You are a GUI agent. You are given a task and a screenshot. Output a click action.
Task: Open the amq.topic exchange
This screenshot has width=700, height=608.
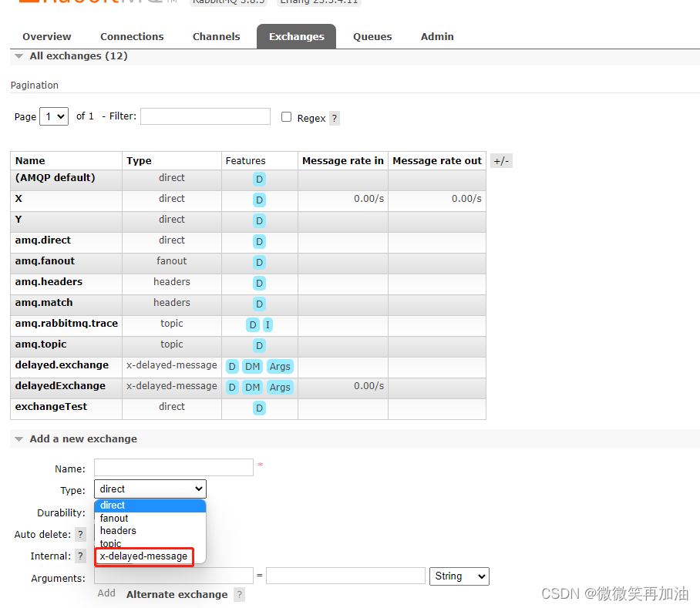coord(41,344)
